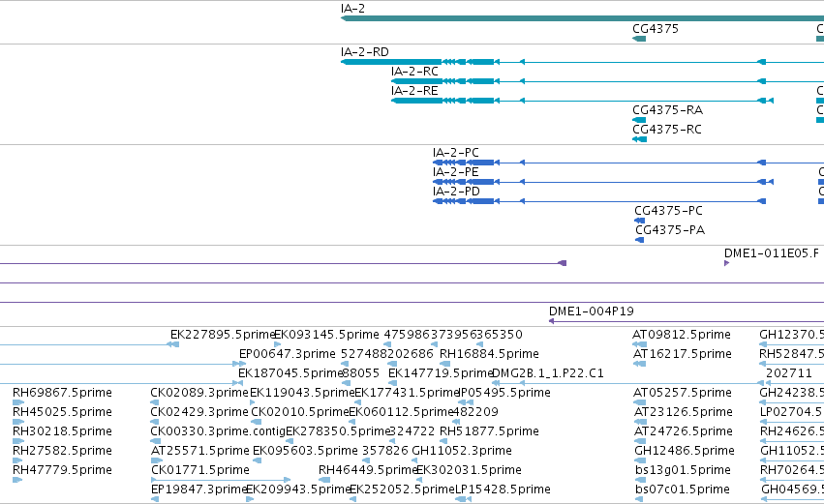Open EST AT16217.5prime

[x=682, y=354]
